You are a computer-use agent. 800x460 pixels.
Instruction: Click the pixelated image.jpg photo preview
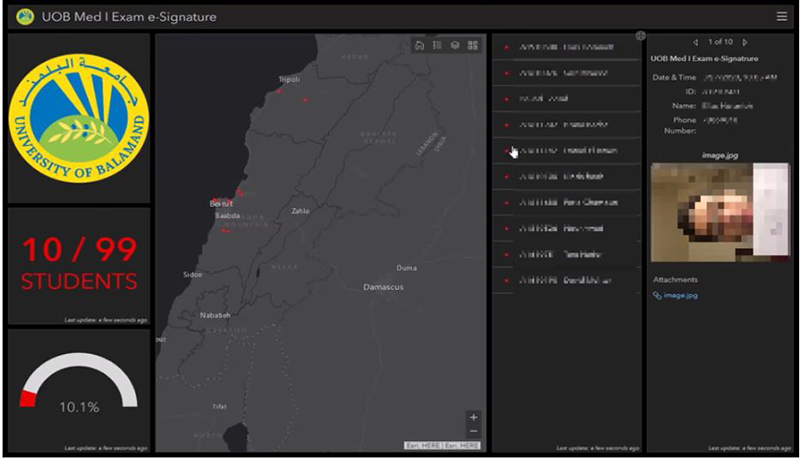pyautogui.click(x=719, y=213)
